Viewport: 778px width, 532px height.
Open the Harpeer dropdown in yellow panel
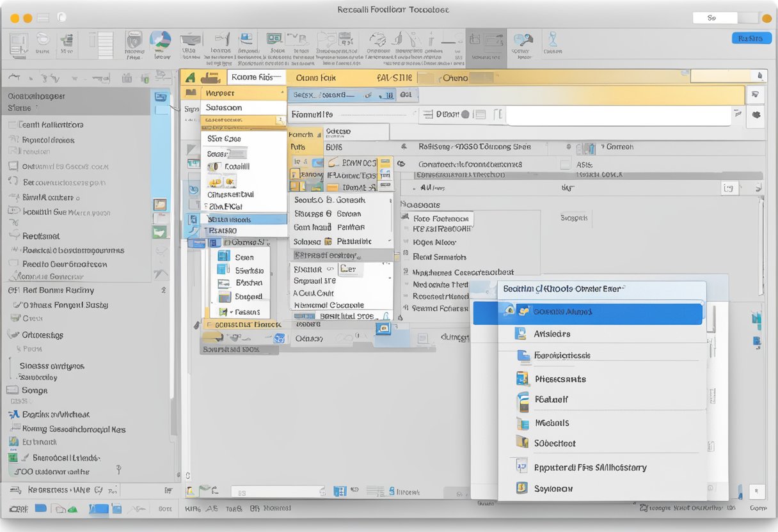[x=243, y=93]
